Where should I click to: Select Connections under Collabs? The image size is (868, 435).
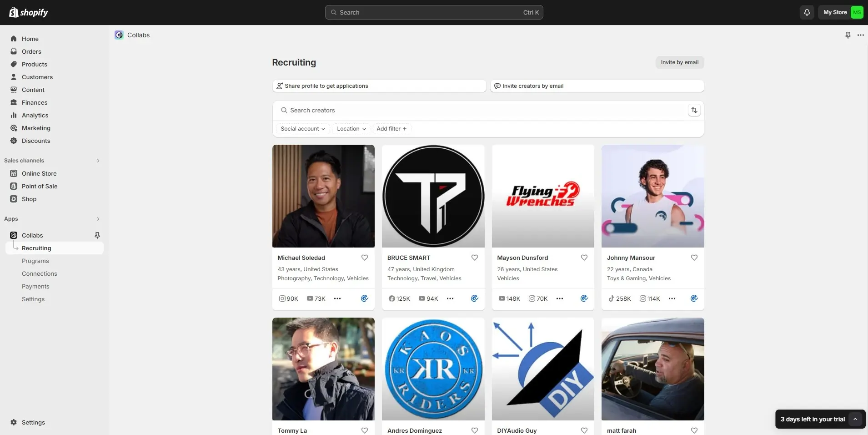(x=40, y=273)
